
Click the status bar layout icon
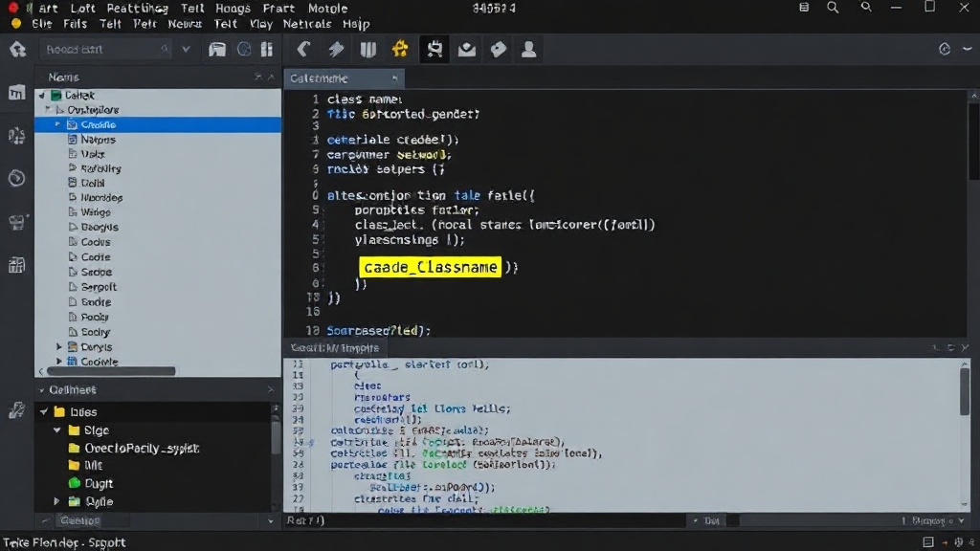point(928,542)
